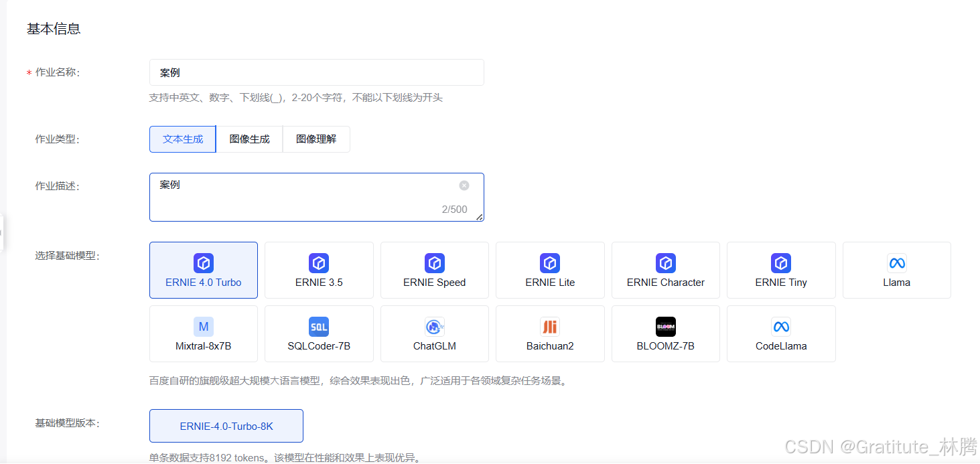Click the ERNIE Speed model icon
Image resolution: width=980 pixels, height=464 pixels.
[435, 263]
